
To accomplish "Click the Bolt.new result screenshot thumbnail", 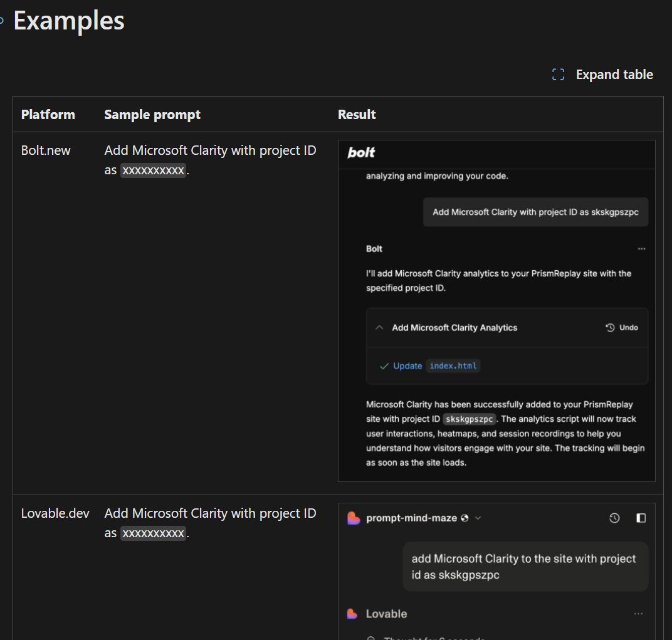I will [496, 311].
